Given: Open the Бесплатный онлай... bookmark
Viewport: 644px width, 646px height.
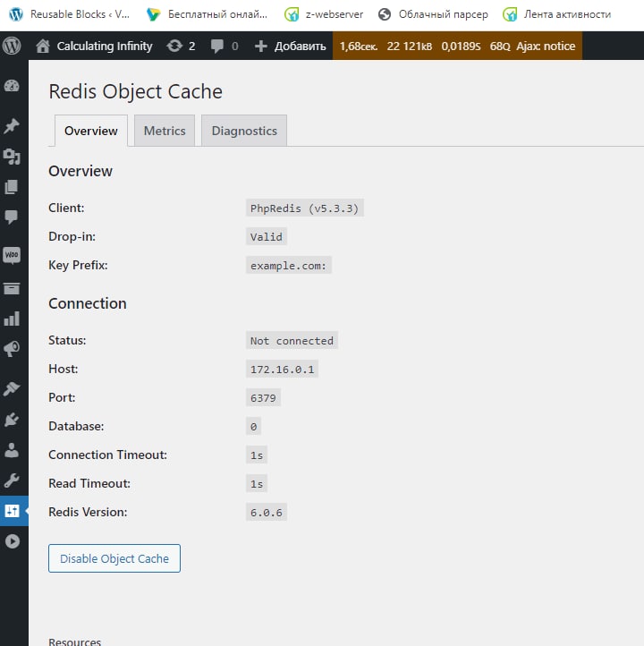Looking at the screenshot, I should pos(208,14).
